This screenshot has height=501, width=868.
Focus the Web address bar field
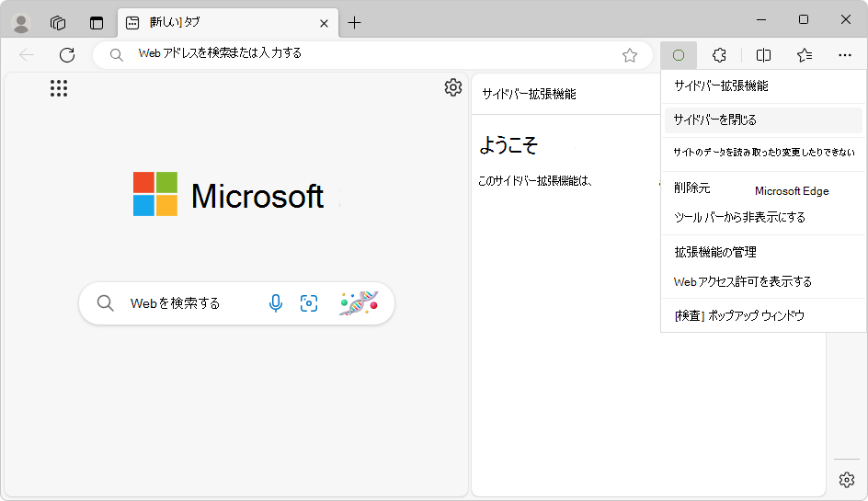click(x=372, y=55)
